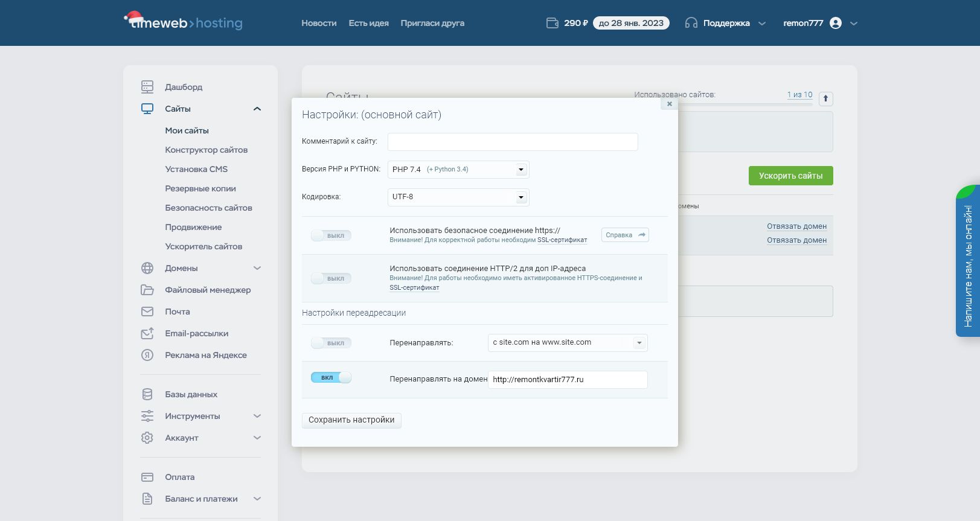Enable the secure https:// connection toggle

[x=331, y=235]
